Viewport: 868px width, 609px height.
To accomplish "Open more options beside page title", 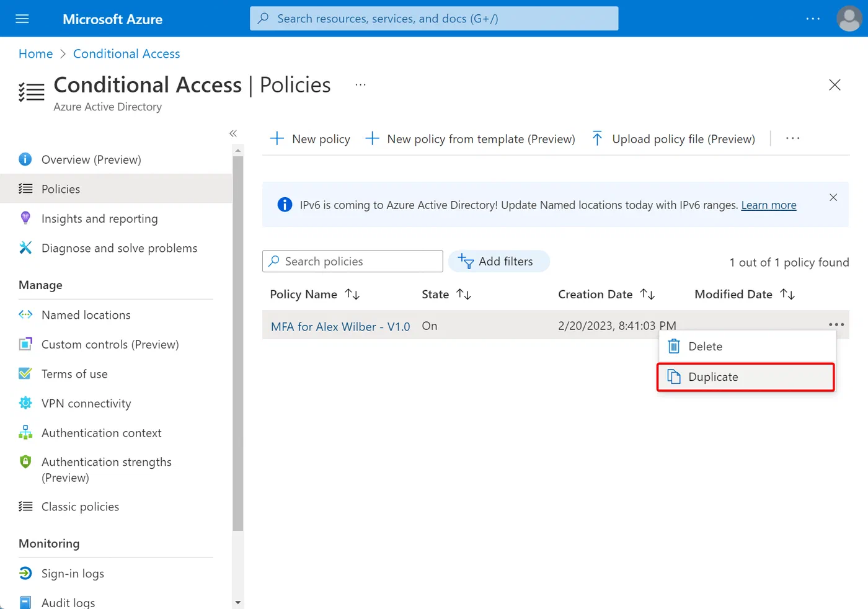I will point(360,85).
